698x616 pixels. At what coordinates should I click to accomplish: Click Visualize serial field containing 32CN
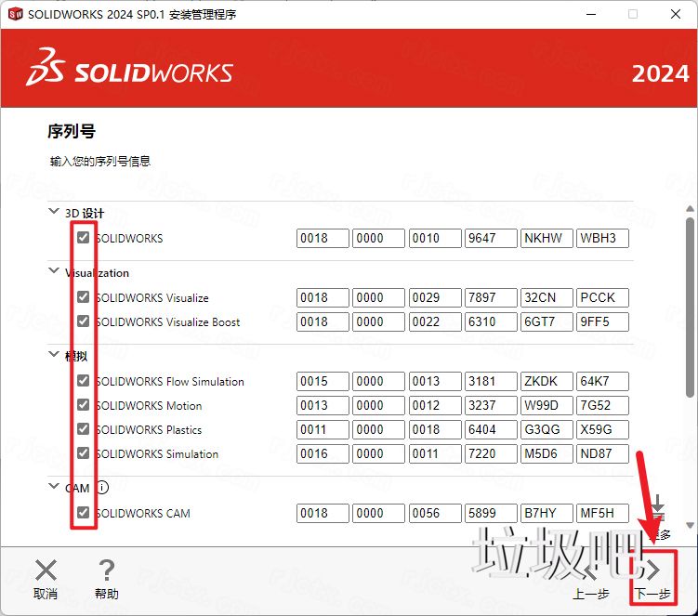click(x=547, y=297)
